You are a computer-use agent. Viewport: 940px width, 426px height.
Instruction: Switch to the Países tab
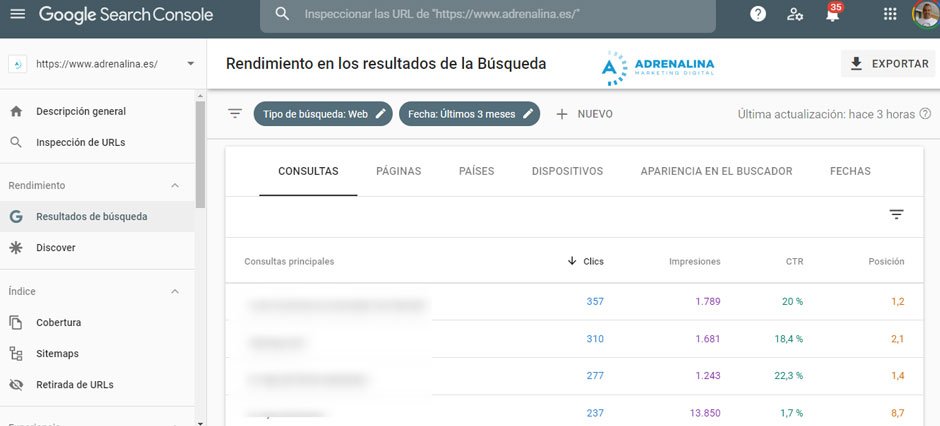[477, 171]
